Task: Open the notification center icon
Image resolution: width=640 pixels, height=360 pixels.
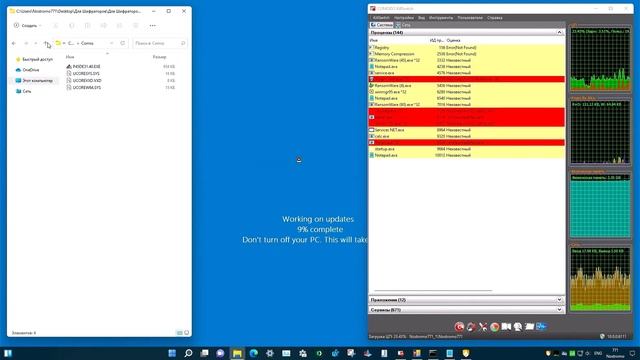Action: point(632,353)
